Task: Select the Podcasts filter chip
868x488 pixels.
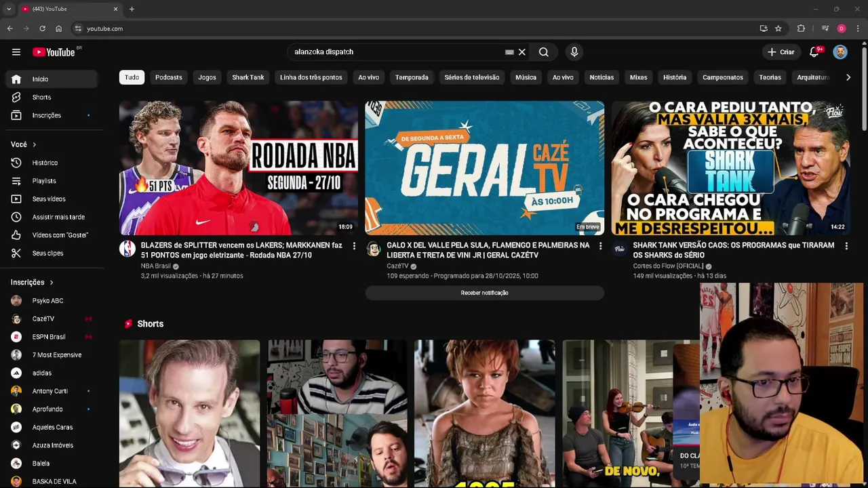Action: (169, 77)
